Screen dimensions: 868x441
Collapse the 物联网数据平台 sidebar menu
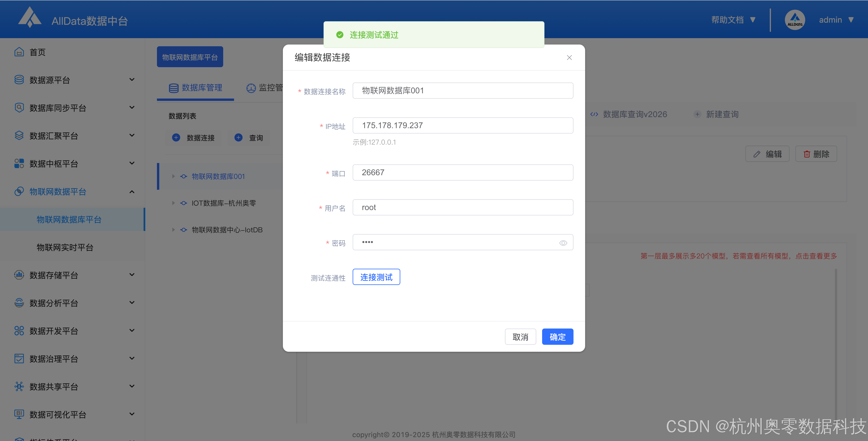click(132, 191)
